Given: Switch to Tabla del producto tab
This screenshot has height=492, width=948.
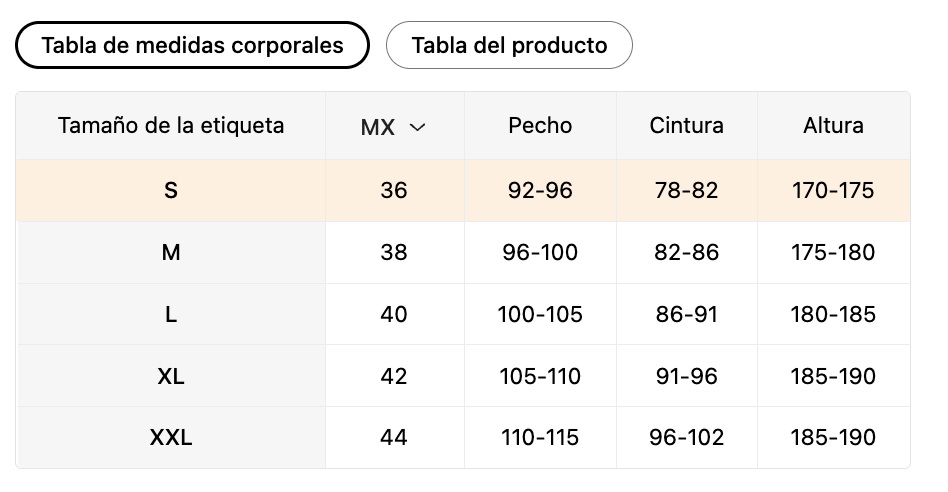Looking at the screenshot, I should pos(509,45).
